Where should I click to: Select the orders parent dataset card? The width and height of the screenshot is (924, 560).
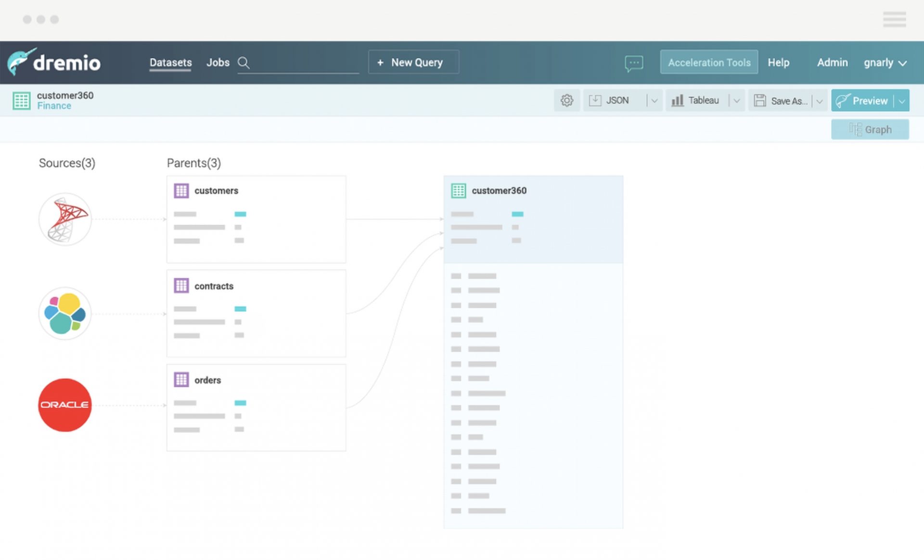point(256,407)
